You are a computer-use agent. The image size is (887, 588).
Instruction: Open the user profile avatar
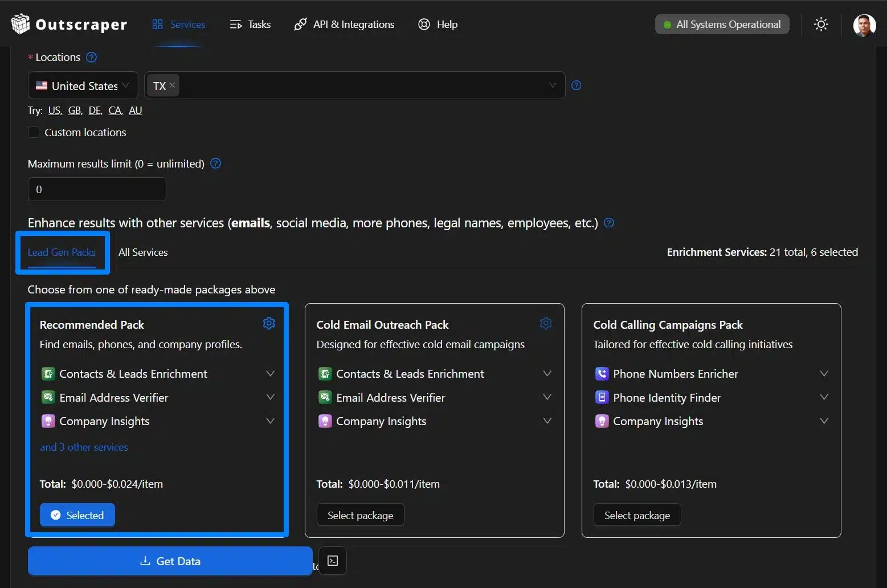pos(864,25)
